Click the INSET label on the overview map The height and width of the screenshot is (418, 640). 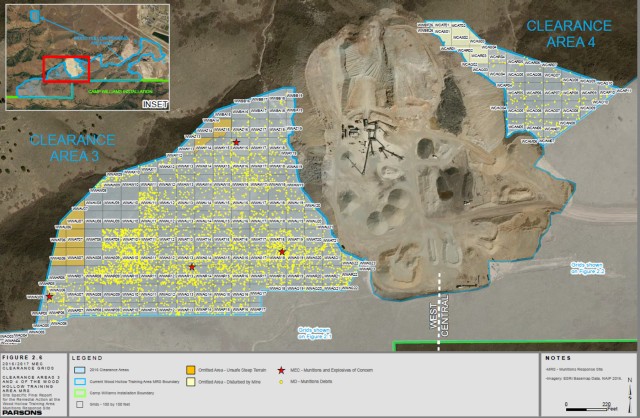pyautogui.click(x=155, y=104)
